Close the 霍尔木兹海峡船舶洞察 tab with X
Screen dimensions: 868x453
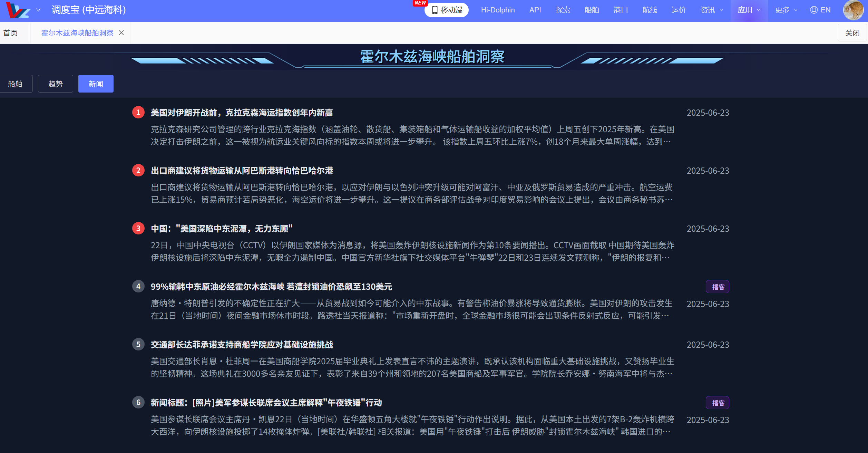(121, 33)
